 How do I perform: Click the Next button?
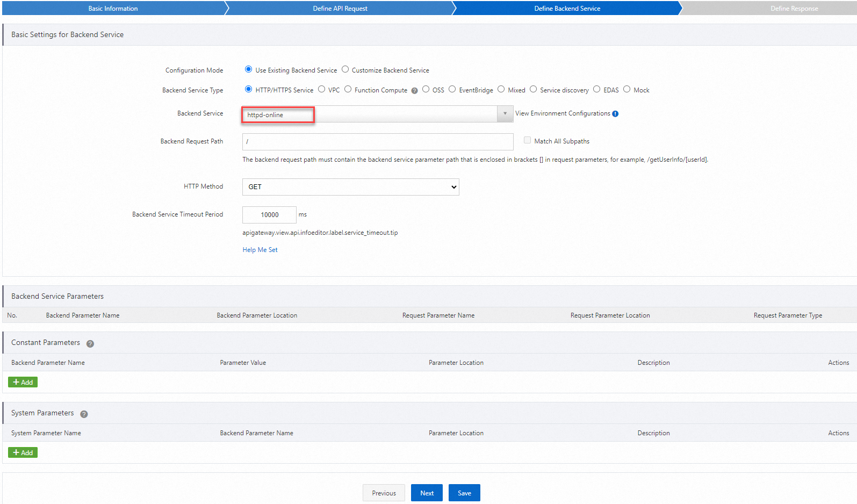pyautogui.click(x=427, y=493)
